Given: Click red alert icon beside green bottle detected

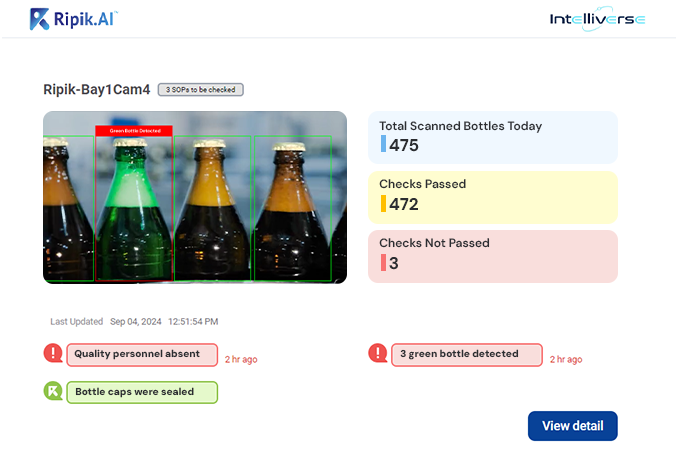Looking at the screenshot, I should (x=378, y=353).
